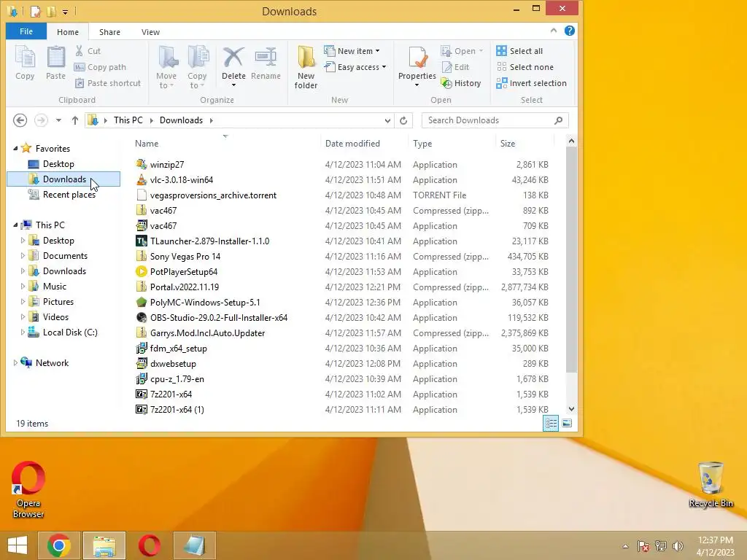747x560 pixels.
Task: Open recent locations dropdown arrow
Action: pos(58,120)
